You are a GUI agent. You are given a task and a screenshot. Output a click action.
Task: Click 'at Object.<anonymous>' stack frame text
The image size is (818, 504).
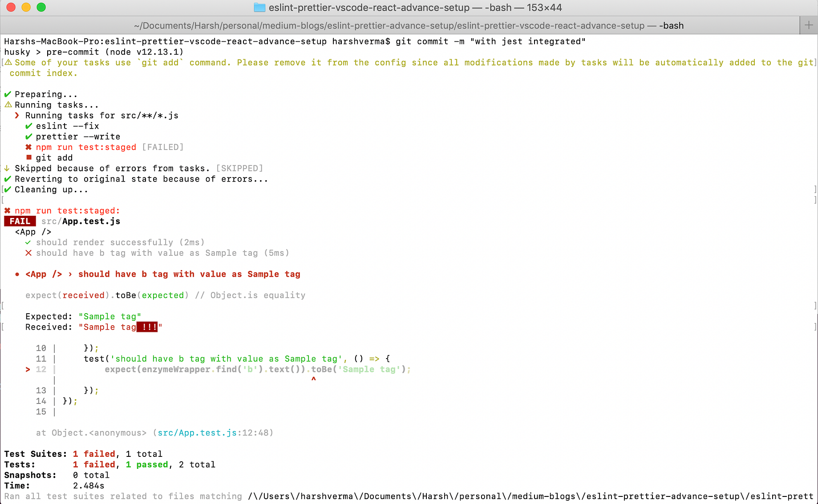tap(91, 433)
